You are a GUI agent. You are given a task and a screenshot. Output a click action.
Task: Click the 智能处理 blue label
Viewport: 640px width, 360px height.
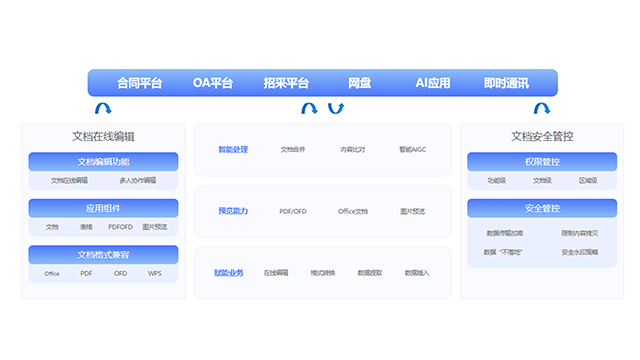(x=233, y=150)
